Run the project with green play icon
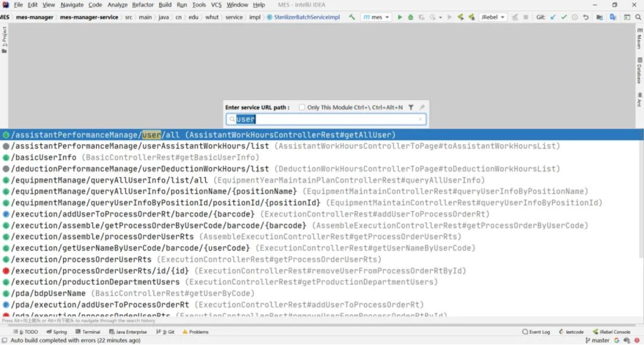The image size is (644, 345). pos(400,17)
